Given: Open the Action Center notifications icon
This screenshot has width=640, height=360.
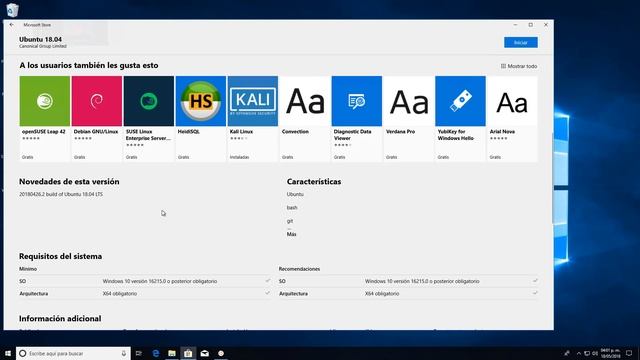Looking at the screenshot, I should point(629,353).
